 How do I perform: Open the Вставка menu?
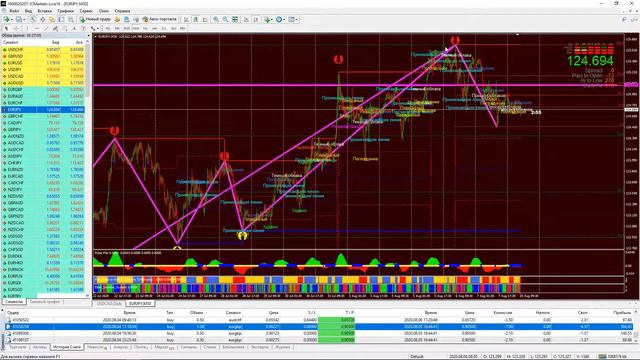point(44,11)
